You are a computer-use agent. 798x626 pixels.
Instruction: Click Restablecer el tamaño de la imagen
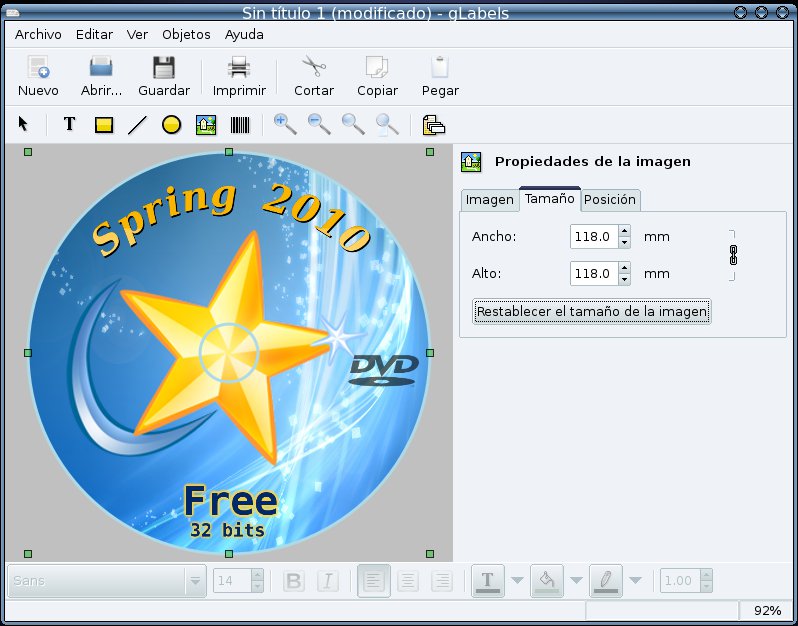coord(591,311)
